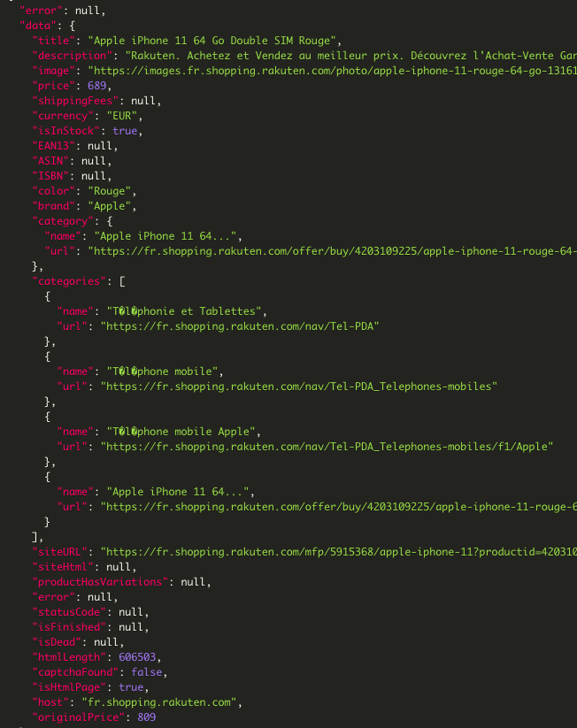The image size is (577, 728).
Task: Click the captchaFound value false
Action: 147,672
